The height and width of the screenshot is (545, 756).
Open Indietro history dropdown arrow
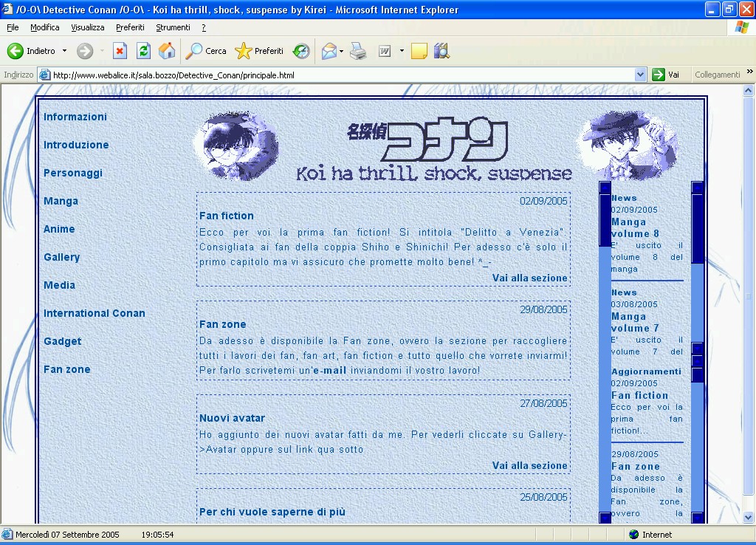point(65,51)
